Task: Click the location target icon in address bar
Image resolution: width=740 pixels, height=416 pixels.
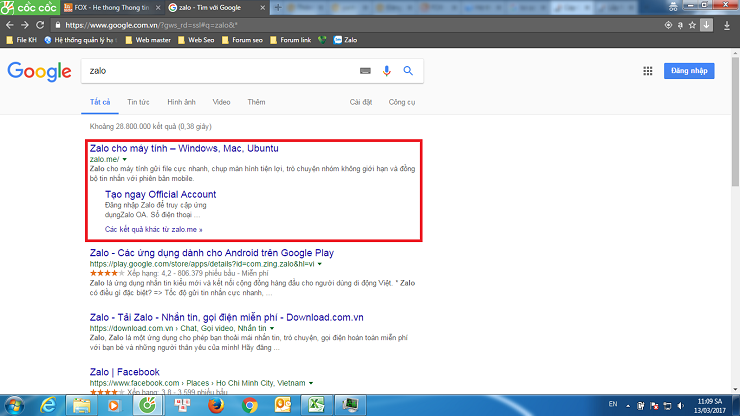Action: click(x=668, y=25)
